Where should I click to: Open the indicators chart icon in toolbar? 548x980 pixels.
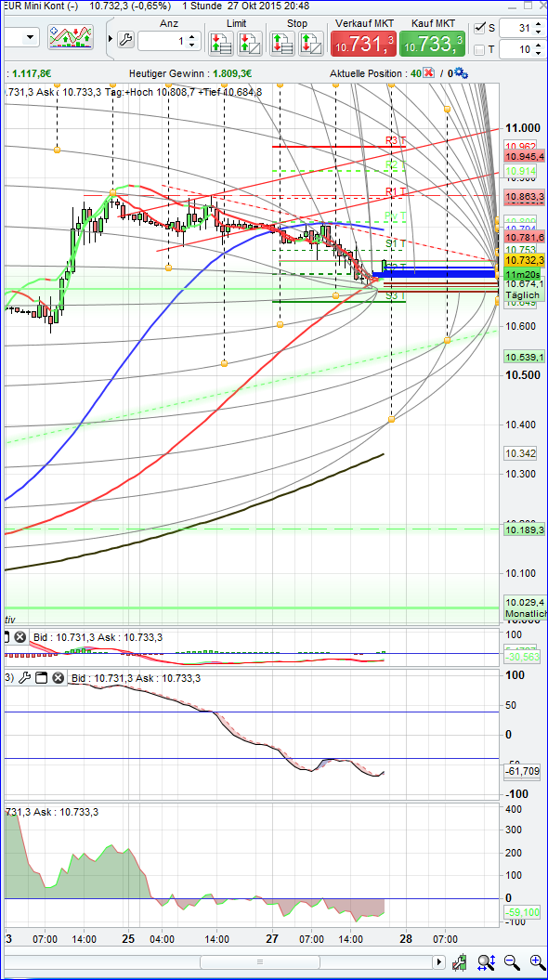coord(71,37)
